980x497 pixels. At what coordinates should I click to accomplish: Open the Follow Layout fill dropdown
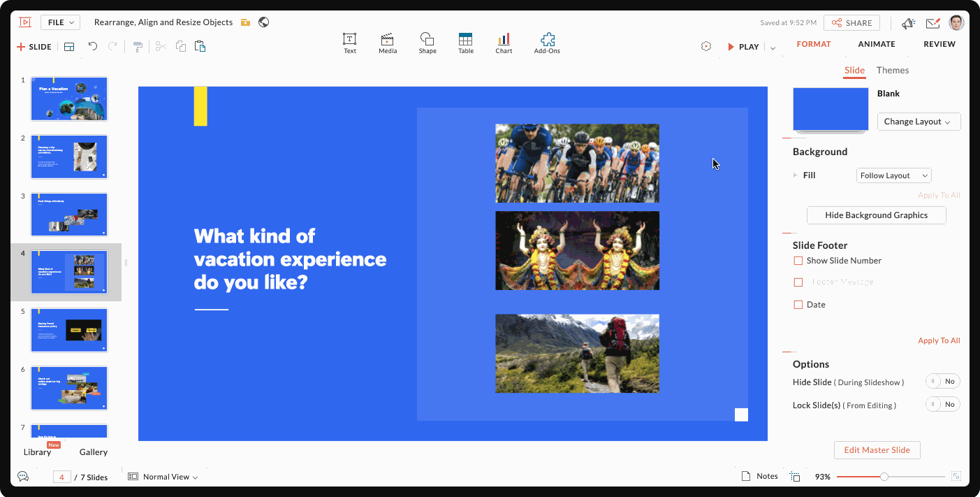coord(894,175)
